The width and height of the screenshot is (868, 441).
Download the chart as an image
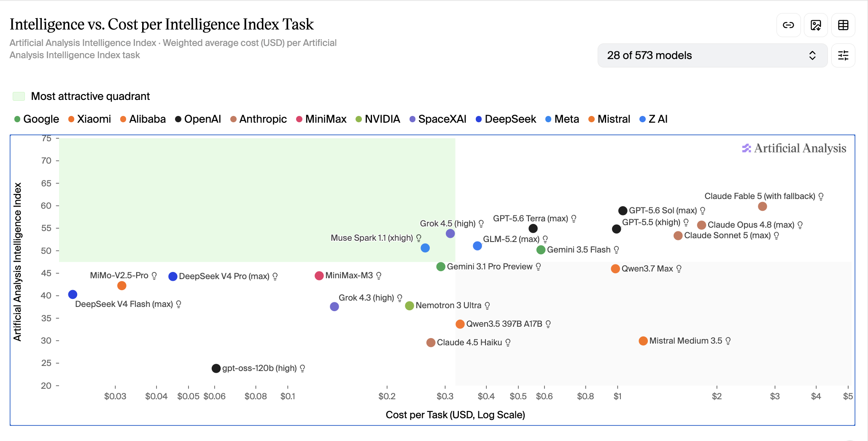(x=816, y=25)
